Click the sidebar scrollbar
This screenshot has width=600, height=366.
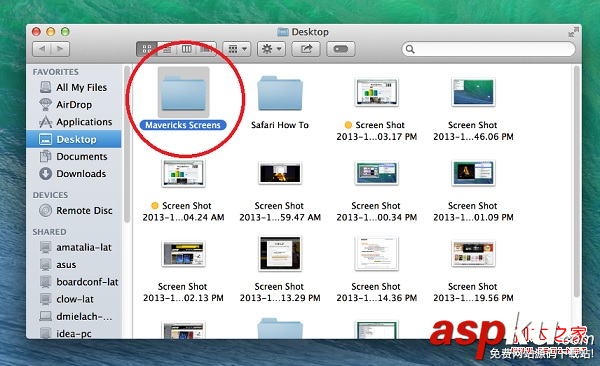[127, 144]
